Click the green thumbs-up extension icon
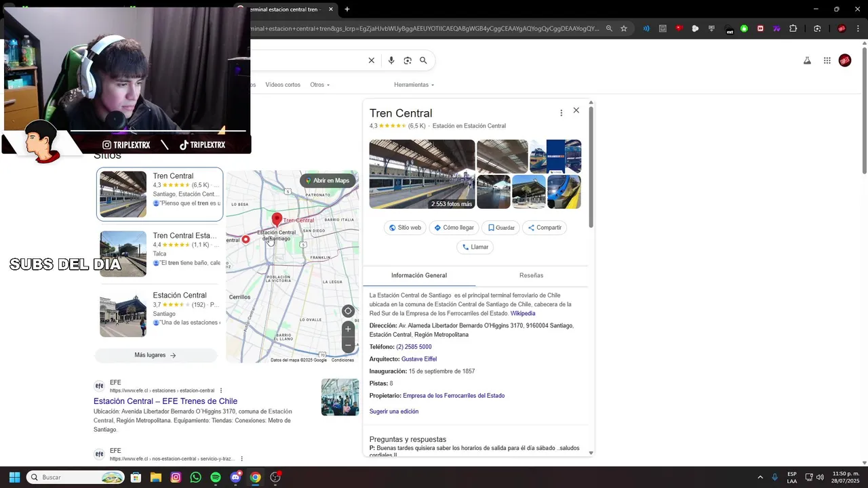Screen dimensions: 868x488 pyautogui.click(x=744, y=28)
